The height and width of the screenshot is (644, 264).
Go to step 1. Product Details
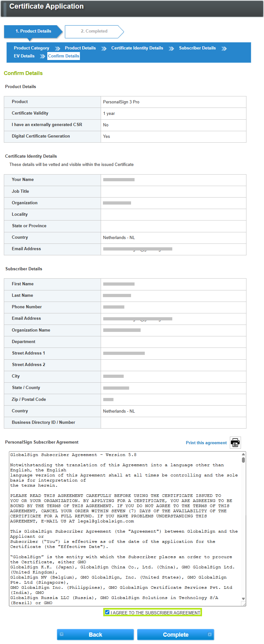click(x=33, y=31)
